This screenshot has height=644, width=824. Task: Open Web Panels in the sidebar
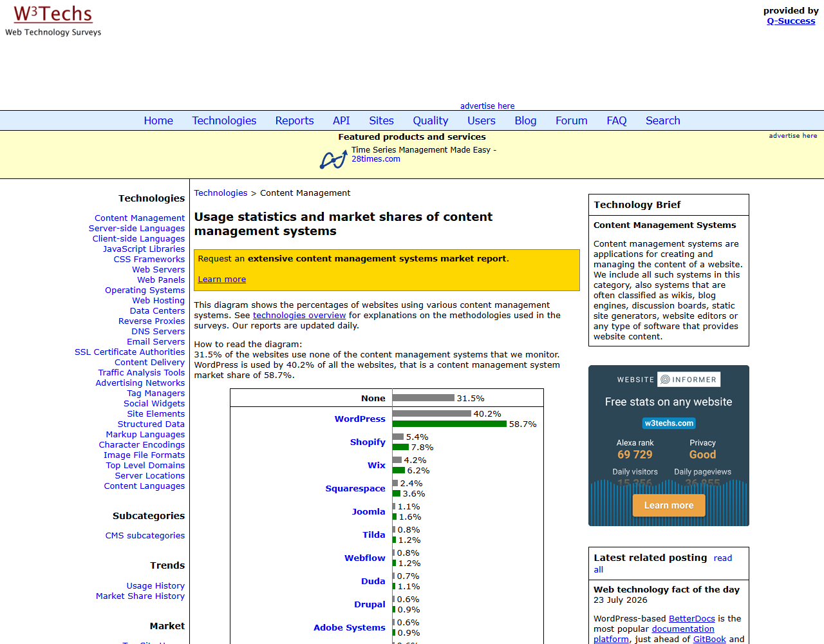[161, 279]
